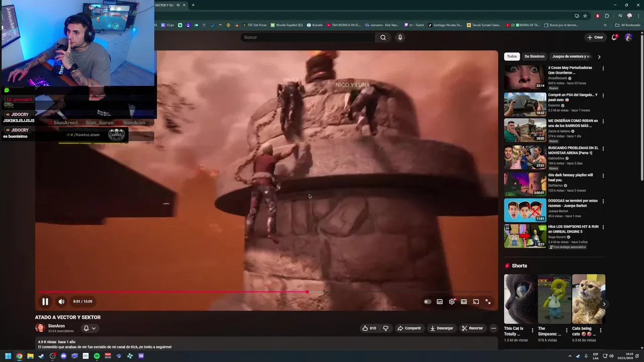
Task: Open the YouTube notifications bell
Action: click(x=614, y=37)
